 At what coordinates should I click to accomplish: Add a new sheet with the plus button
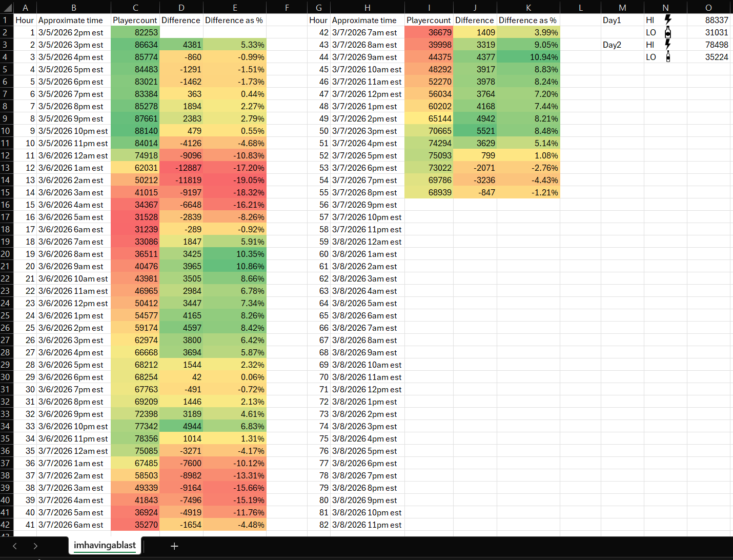174,546
